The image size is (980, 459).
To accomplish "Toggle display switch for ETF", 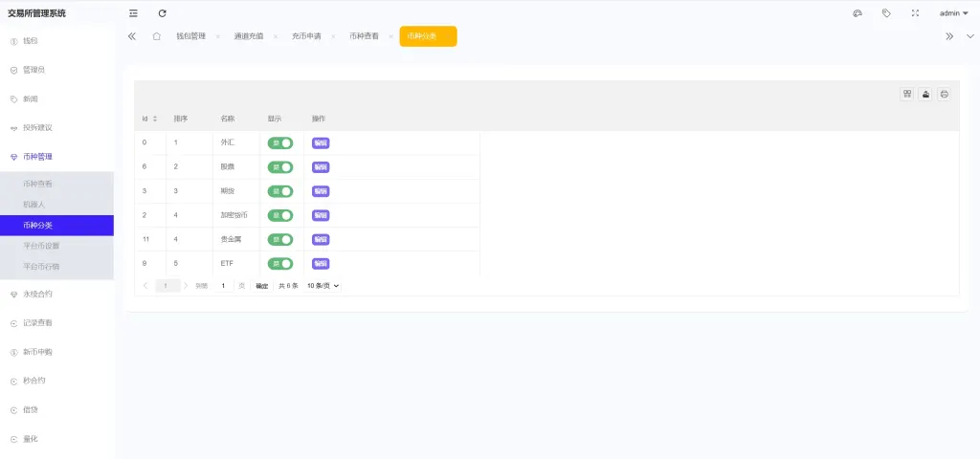I will coord(280,264).
